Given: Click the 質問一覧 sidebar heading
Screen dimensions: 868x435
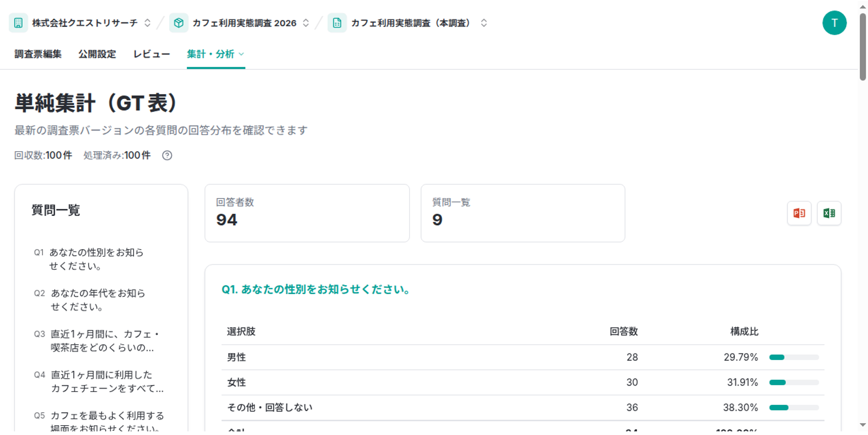Looking at the screenshot, I should (x=56, y=210).
